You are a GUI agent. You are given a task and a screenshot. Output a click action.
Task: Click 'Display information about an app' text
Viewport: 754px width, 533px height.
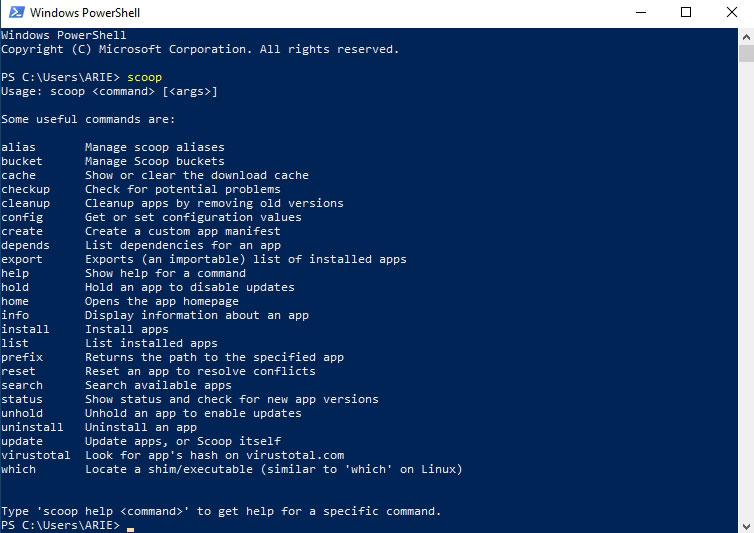[x=197, y=315]
